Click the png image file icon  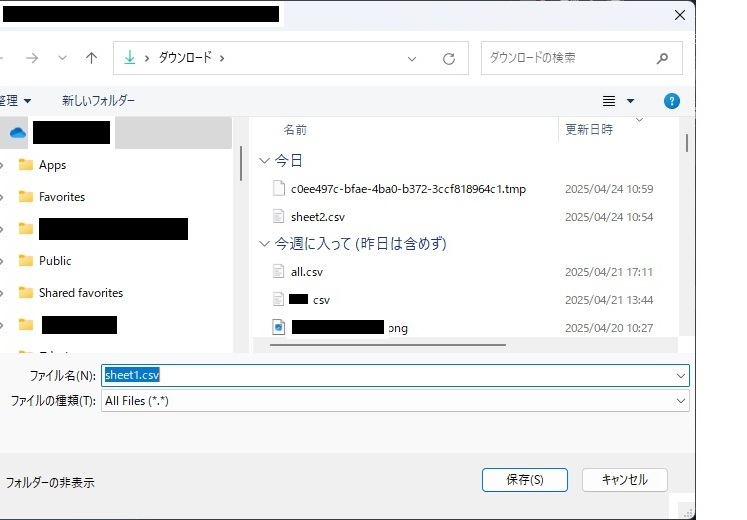click(x=278, y=328)
